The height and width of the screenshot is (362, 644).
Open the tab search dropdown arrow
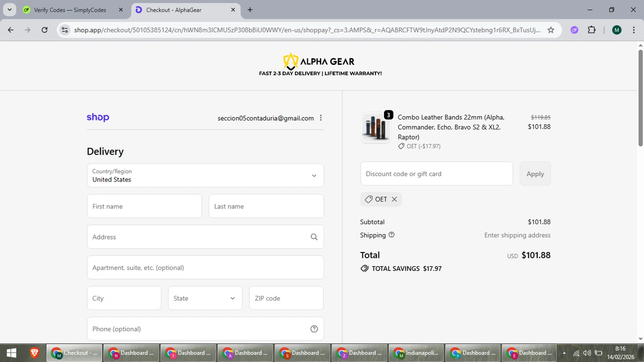pos(9,10)
